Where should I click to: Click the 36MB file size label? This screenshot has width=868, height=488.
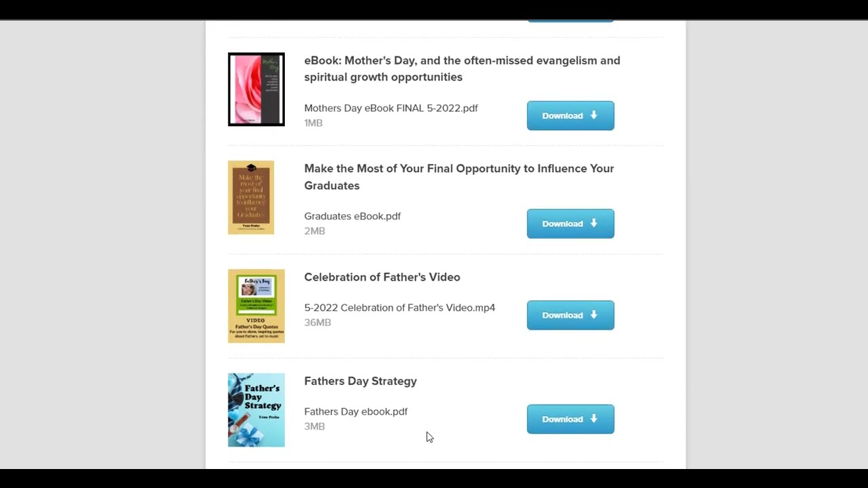tap(317, 323)
